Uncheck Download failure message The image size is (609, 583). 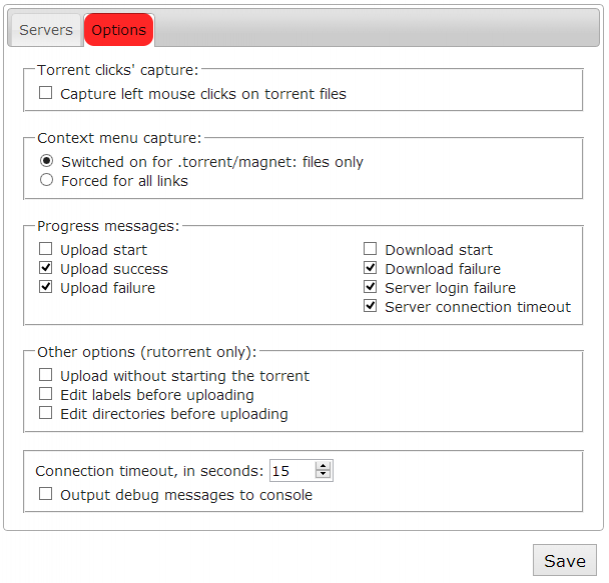tap(370, 269)
